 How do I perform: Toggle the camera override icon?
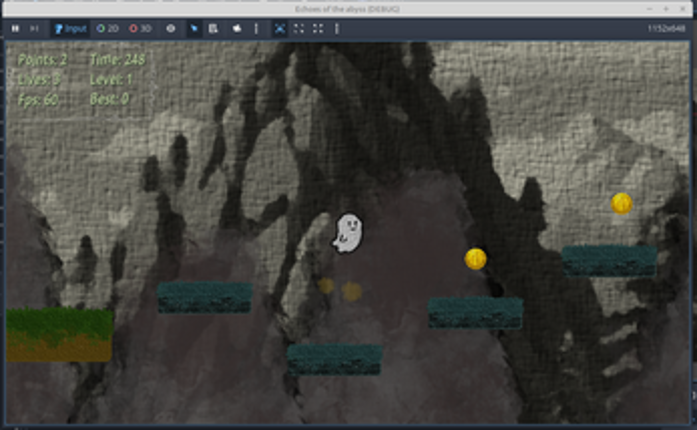pyautogui.click(x=237, y=29)
